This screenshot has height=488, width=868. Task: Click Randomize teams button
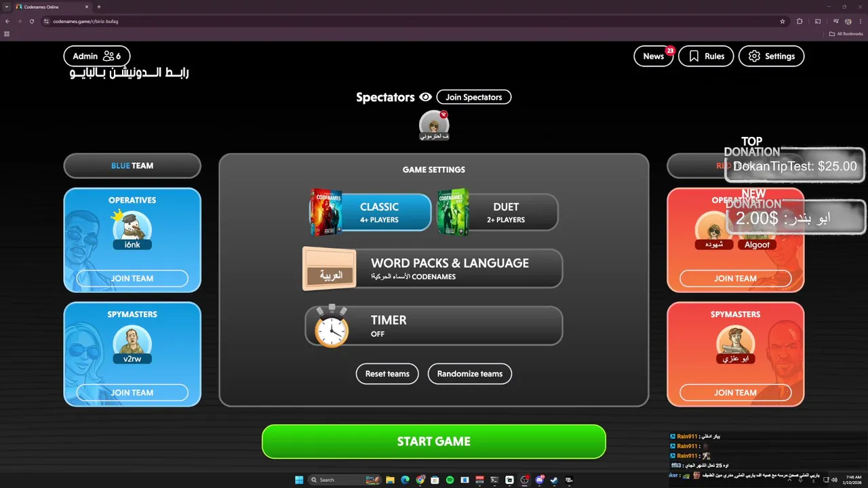click(470, 373)
